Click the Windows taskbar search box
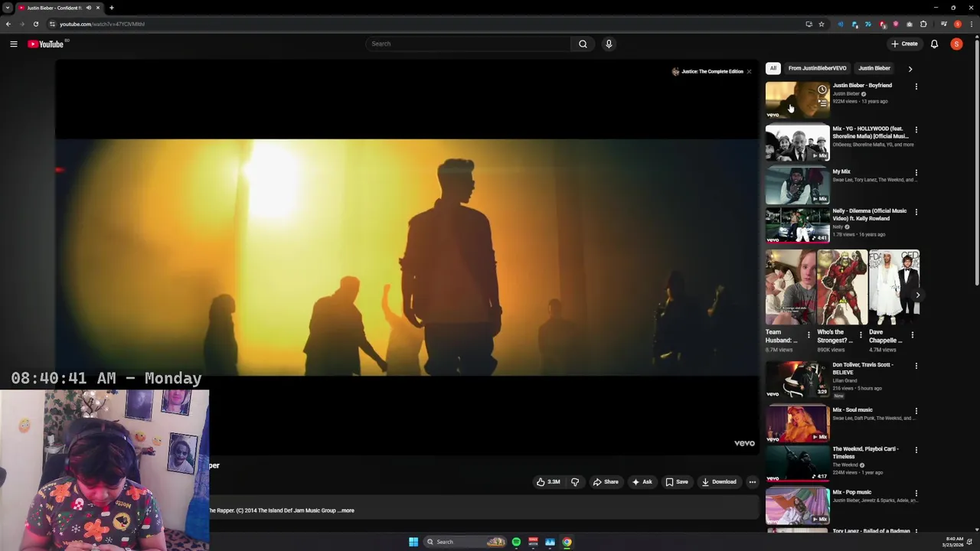The width and height of the screenshot is (980, 551). click(464, 542)
